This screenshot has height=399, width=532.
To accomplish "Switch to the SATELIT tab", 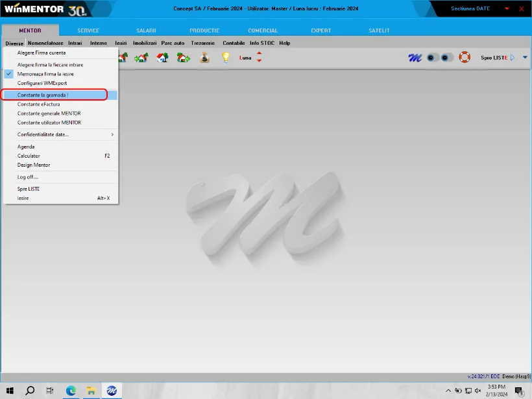I will pos(379,30).
